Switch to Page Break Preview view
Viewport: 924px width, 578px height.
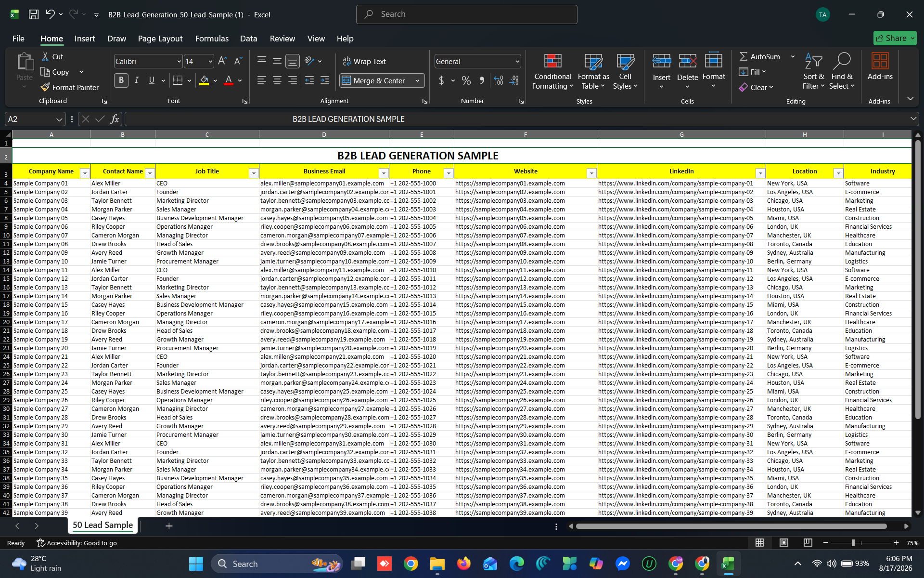click(808, 543)
